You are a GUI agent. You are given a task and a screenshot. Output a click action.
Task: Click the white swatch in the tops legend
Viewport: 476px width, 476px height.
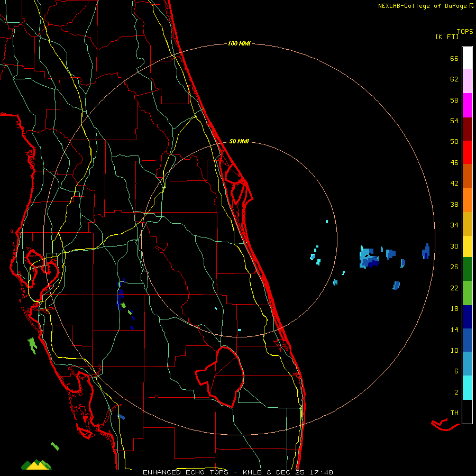click(467, 58)
